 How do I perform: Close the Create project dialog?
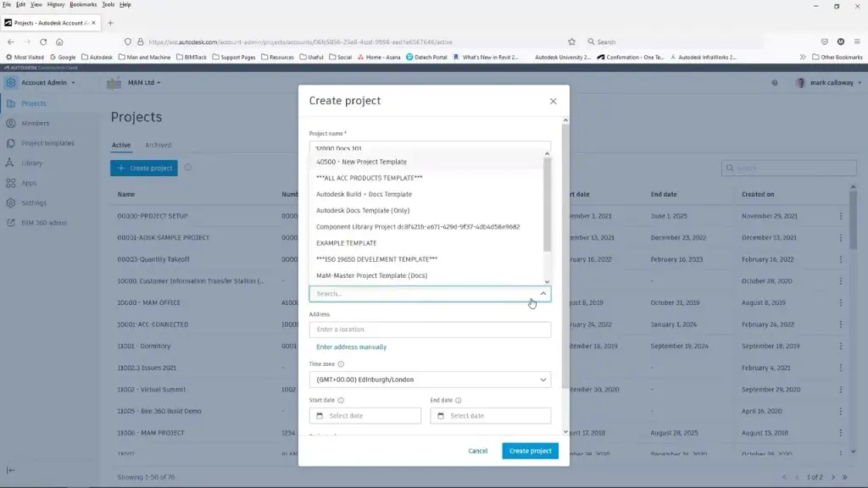pyautogui.click(x=553, y=102)
